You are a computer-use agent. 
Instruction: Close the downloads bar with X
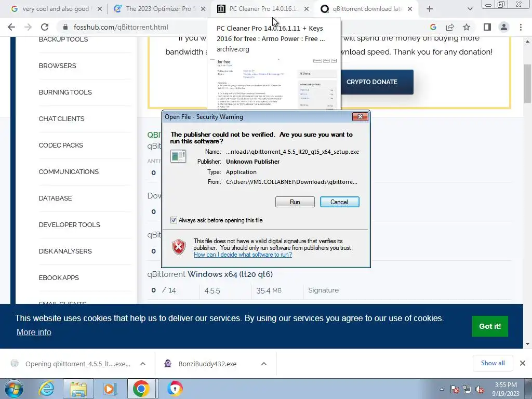coord(523,363)
